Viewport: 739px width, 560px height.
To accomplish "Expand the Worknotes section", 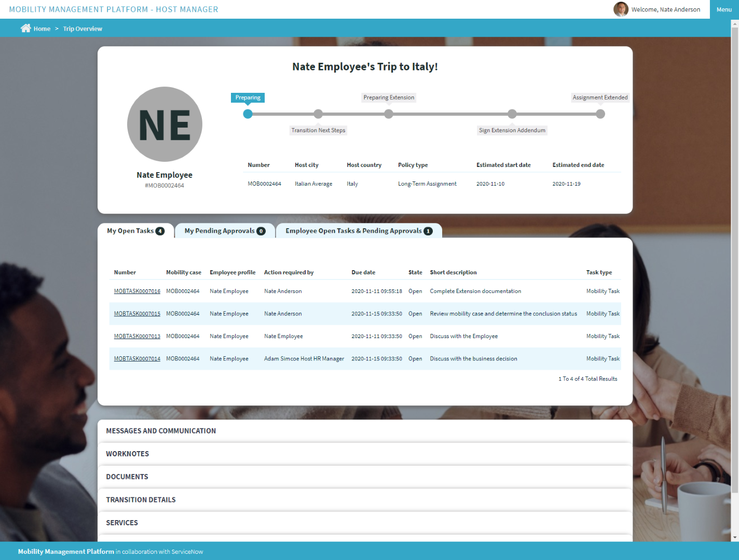I will tap(128, 454).
